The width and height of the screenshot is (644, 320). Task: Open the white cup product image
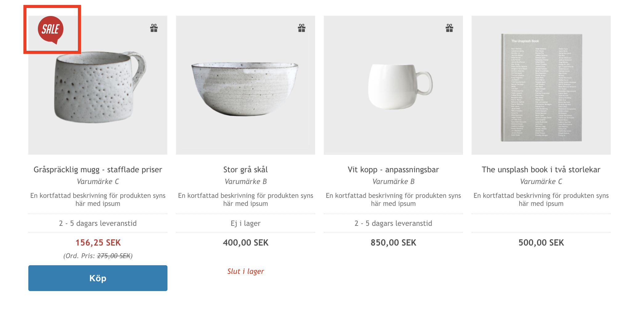[x=393, y=85]
